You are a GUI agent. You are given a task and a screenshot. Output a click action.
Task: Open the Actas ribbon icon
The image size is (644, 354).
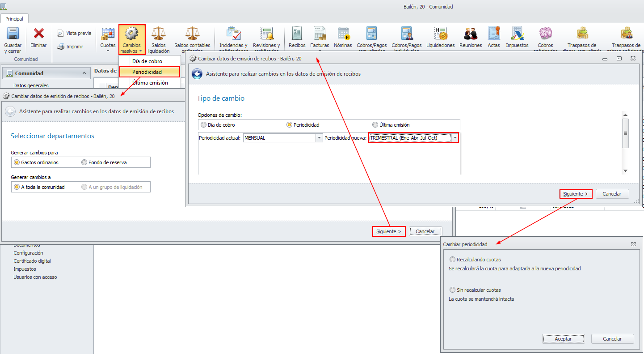[494, 34]
